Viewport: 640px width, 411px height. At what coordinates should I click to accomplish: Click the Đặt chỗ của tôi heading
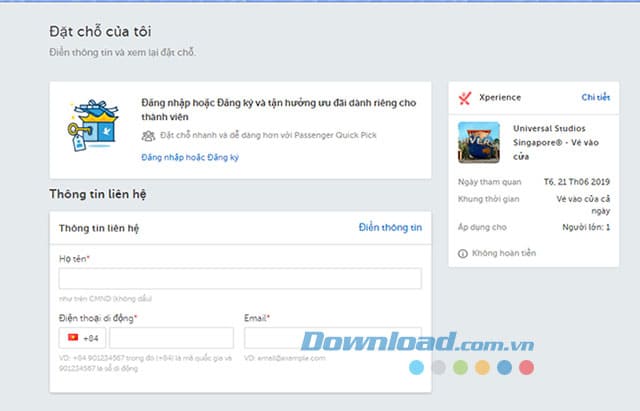tap(100, 32)
